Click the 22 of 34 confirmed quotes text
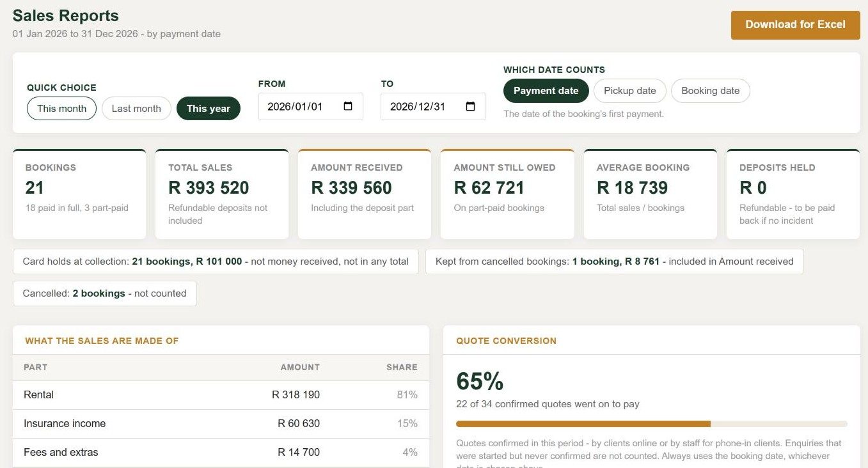868x468 pixels. [548, 404]
